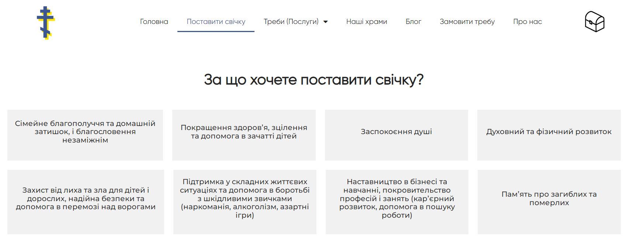Choose Сімейне благополуччя та домашній затишок card

(85, 135)
